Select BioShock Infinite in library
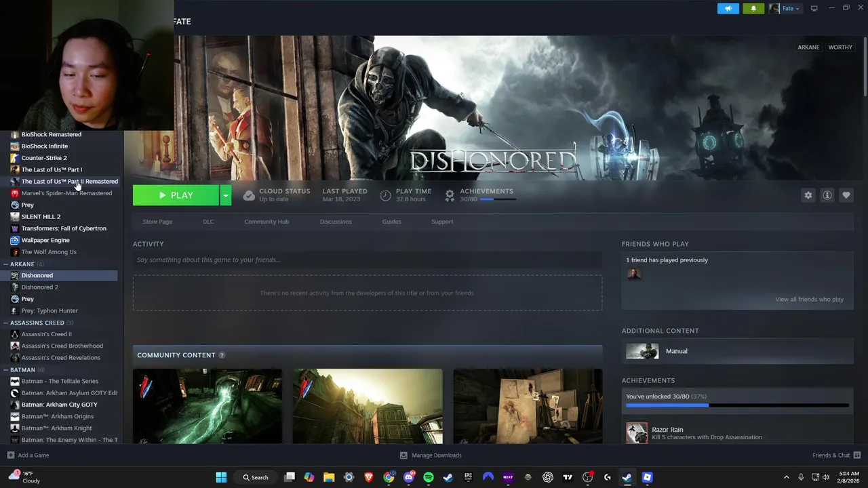 coord(44,146)
